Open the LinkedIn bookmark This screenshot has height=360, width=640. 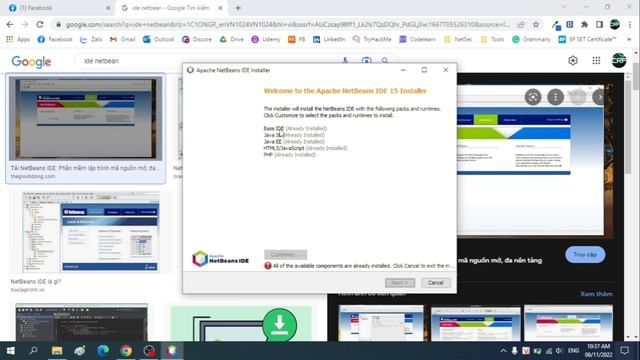(329, 39)
